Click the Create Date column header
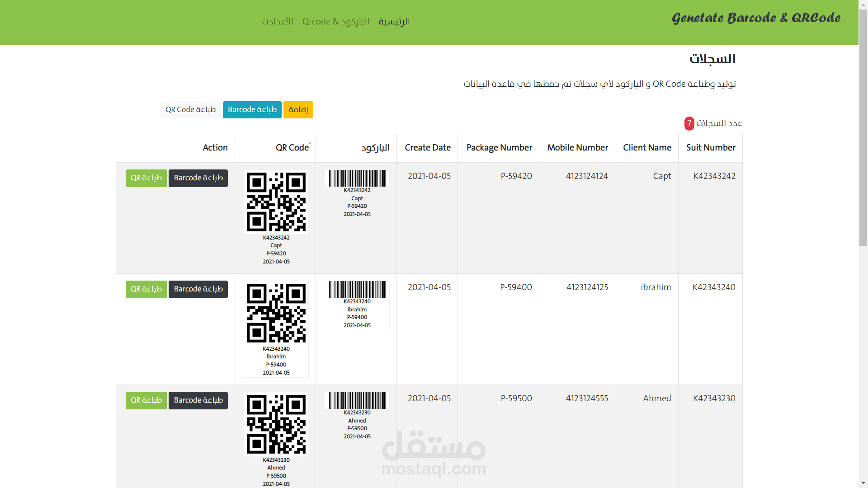 428,148
